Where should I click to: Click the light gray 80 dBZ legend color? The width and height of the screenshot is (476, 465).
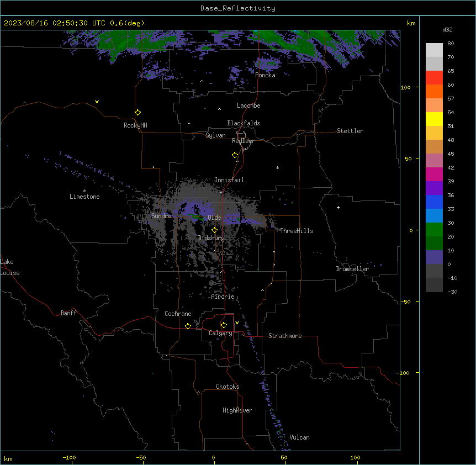(434, 50)
